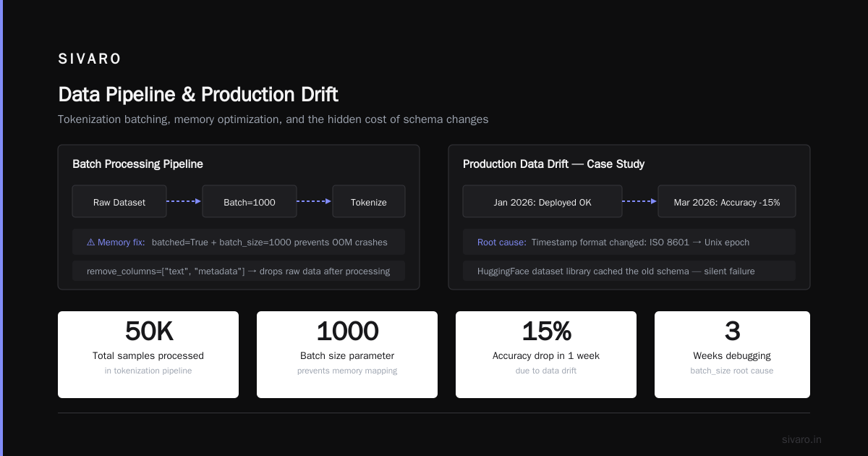Click the 'prevents memory mapping' caption
Image resolution: width=868 pixels, height=456 pixels.
click(347, 371)
